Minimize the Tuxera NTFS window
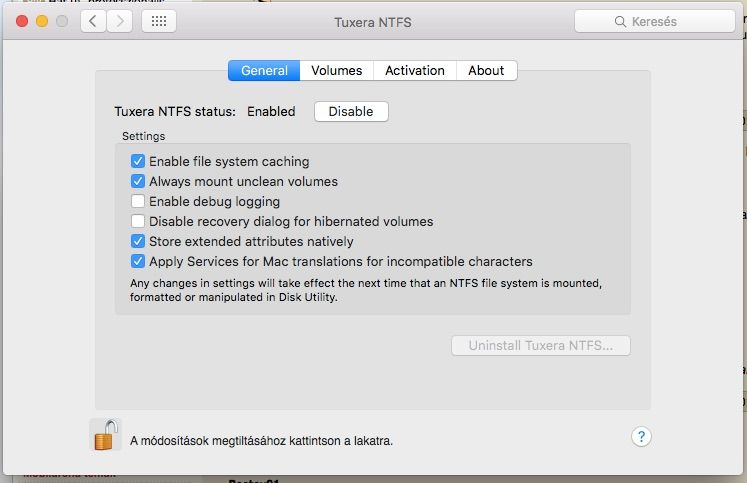The image size is (747, 483). (x=42, y=21)
